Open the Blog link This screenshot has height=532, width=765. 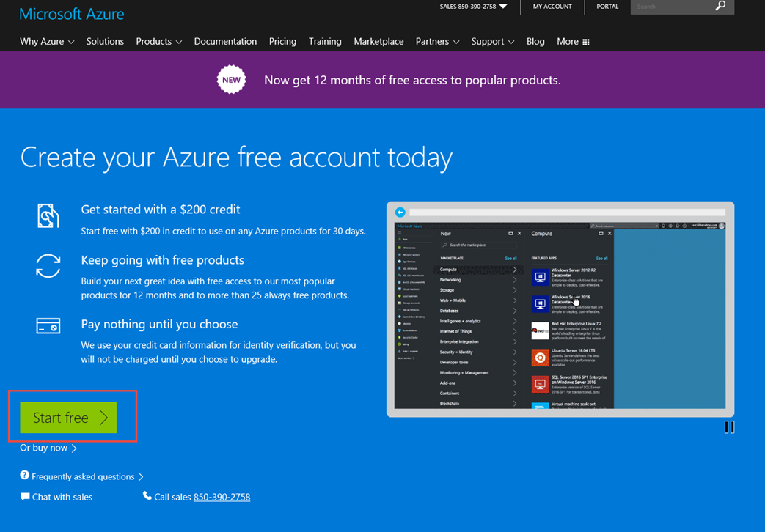click(x=535, y=42)
